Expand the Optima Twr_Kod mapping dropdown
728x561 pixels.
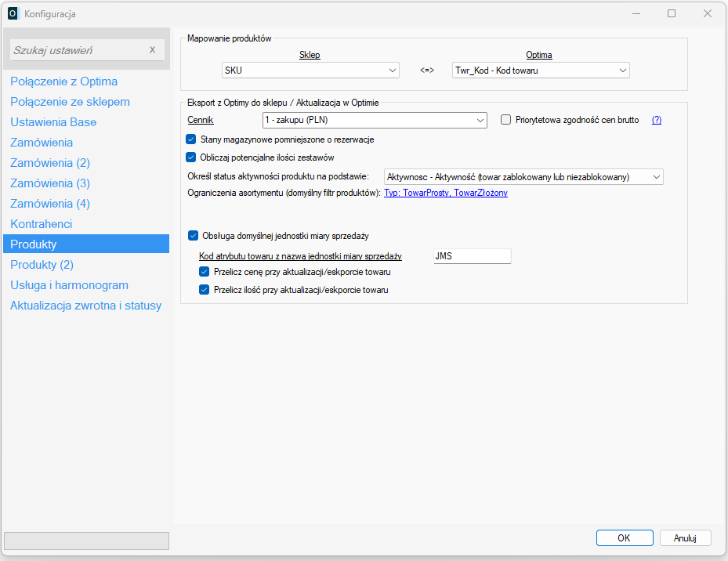(x=541, y=71)
